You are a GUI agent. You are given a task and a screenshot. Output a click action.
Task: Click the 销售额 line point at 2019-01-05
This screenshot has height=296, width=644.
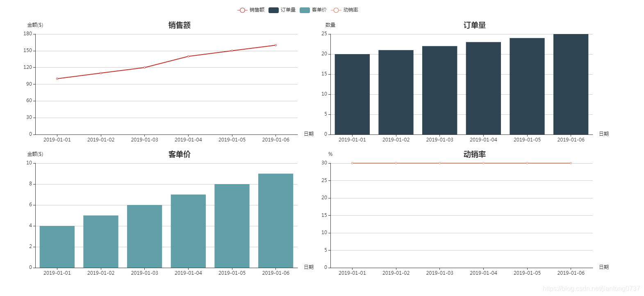coord(232,51)
